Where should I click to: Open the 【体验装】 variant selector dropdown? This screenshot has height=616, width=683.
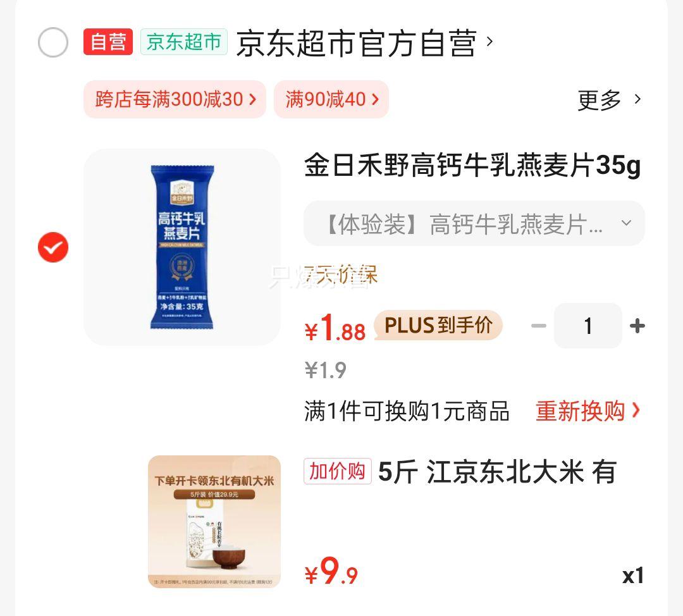click(474, 223)
